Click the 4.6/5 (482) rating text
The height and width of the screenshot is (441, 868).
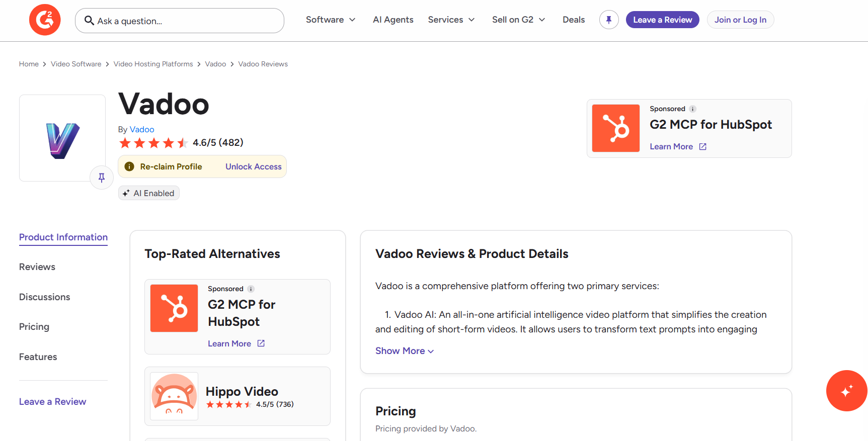pyautogui.click(x=218, y=143)
